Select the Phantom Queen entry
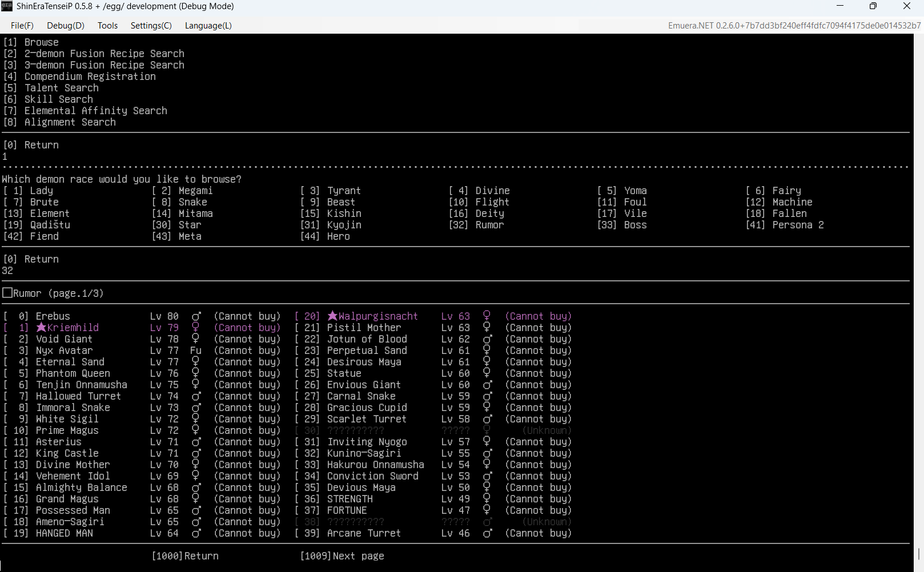This screenshot has height=572, width=924. (x=142, y=373)
